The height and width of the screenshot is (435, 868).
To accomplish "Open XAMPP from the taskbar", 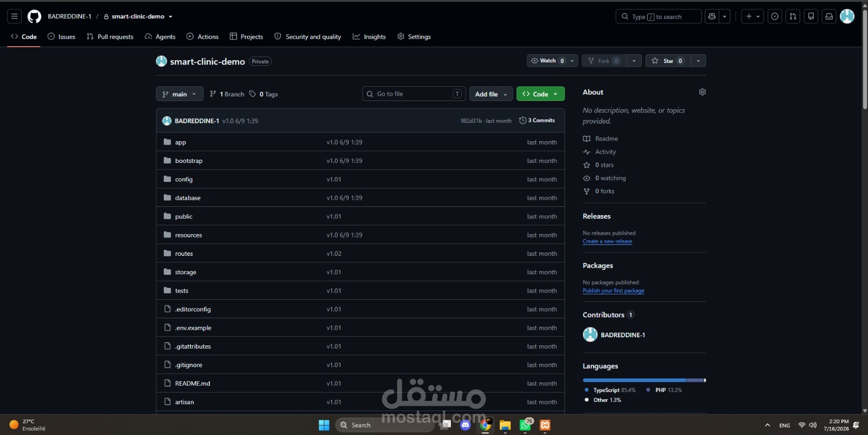I will point(545,425).
